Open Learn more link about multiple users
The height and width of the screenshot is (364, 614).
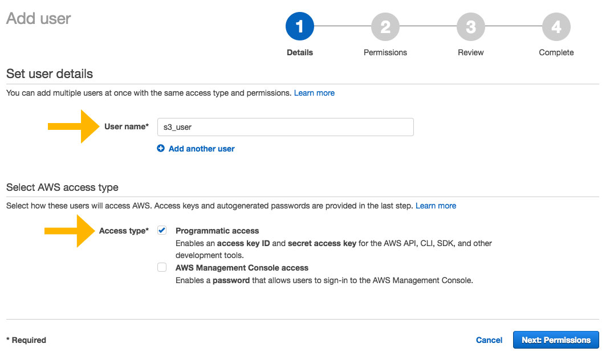(x=314, y=93)
